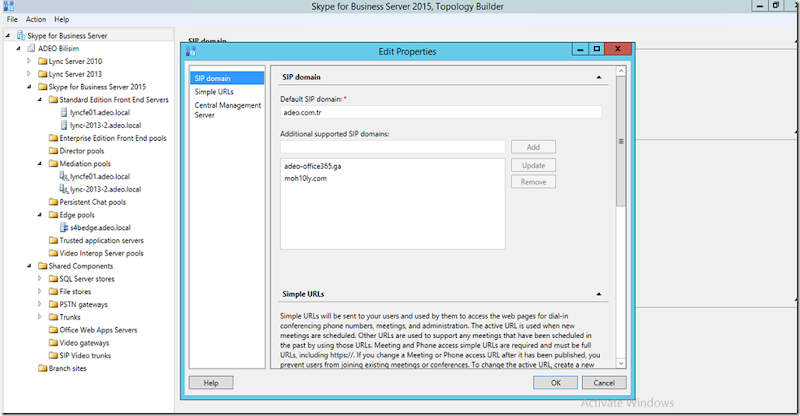Click the Edit Properties dialog title icon
This screenshot has height=416, width=800.
click(x=191, y=51)
